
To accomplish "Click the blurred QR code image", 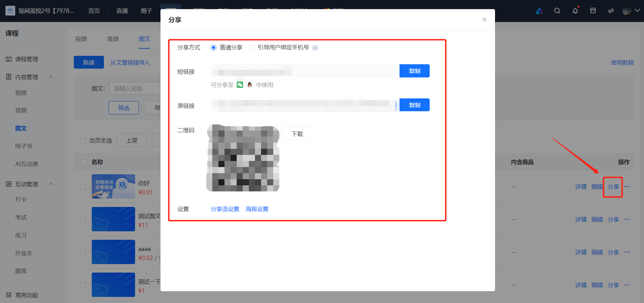I will tap(243, 158).
